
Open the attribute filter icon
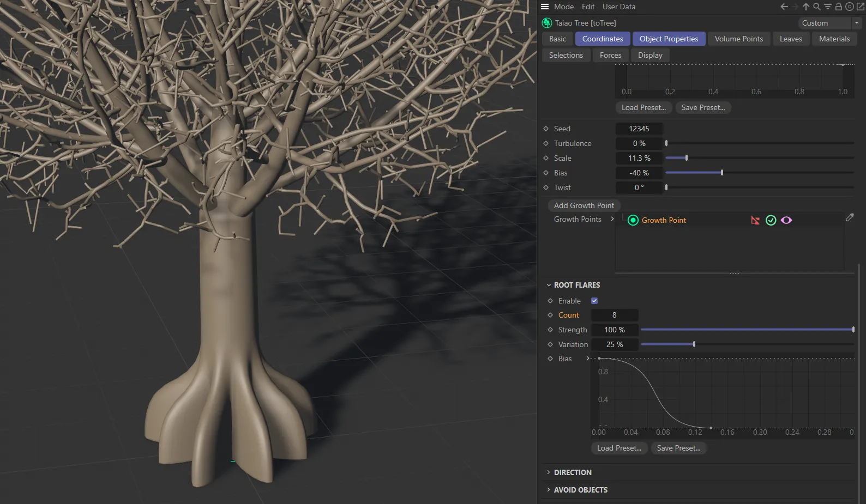[828, 7]
